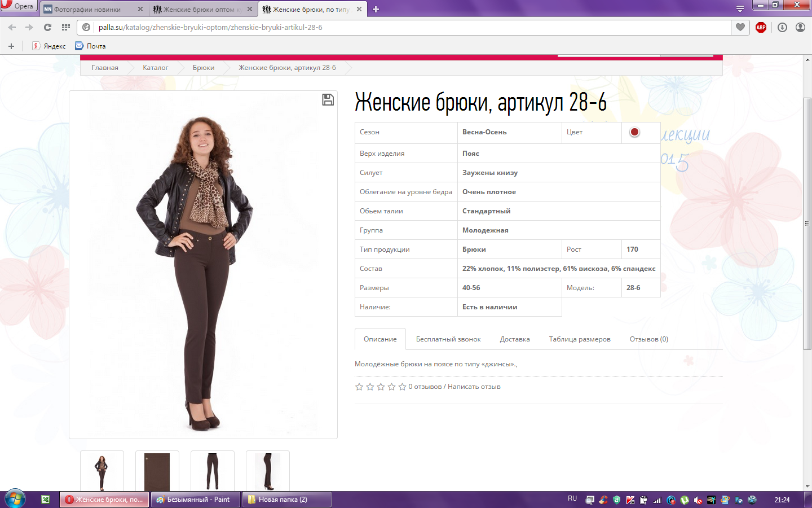This screenshot has height=508, width=812.
Task: Open the Opera account profile icon
Action: tap(800, 27)
